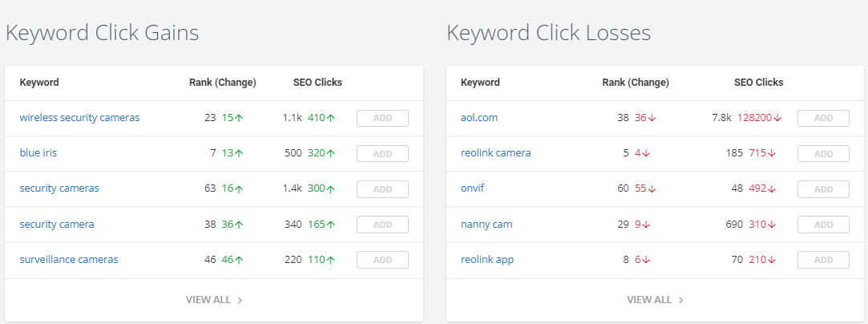Open the 'wireless security cameras' keyword link

click(79, 117)
